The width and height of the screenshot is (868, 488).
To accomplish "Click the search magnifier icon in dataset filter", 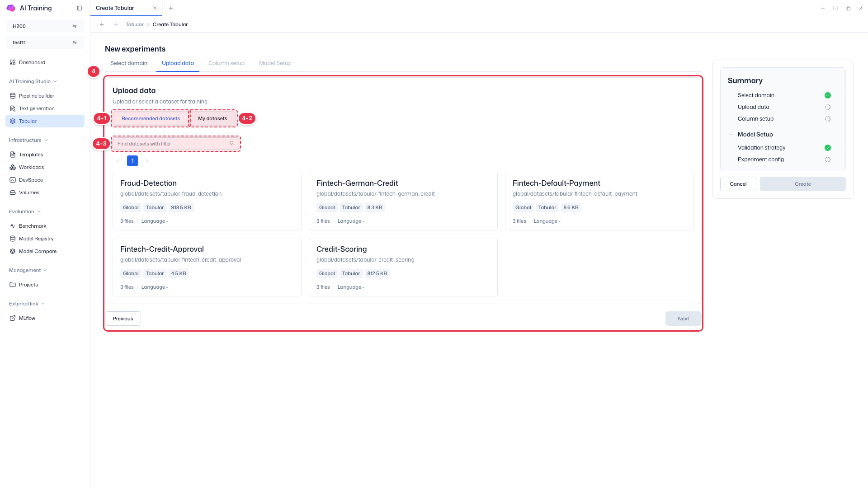I will tap(232, 144).
